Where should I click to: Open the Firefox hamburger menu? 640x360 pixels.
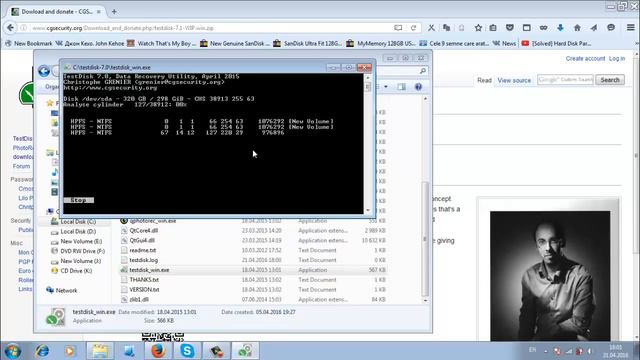point(631,28)
